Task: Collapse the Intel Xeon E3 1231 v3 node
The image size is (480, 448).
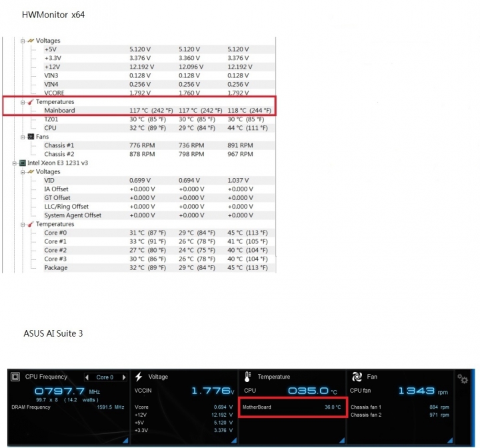Action: click(x=15, y=163)
